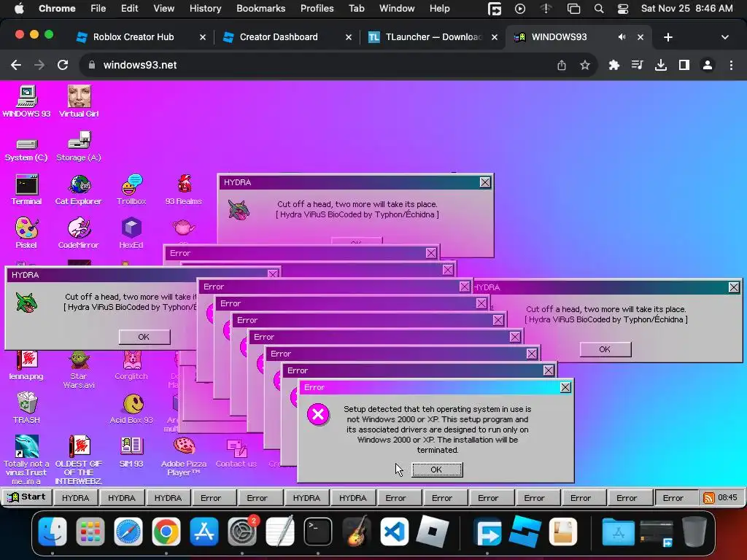Open the HexEd icon
Image resolution: width=747 pixels, height=560 pixels.
[131, 233]
